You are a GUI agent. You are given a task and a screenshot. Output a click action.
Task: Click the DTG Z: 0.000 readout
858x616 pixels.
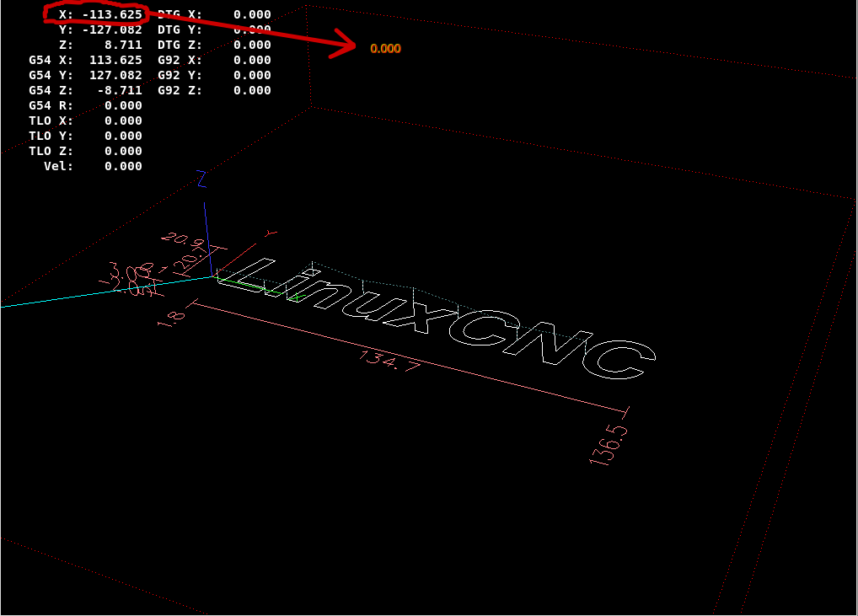[214, 45]
